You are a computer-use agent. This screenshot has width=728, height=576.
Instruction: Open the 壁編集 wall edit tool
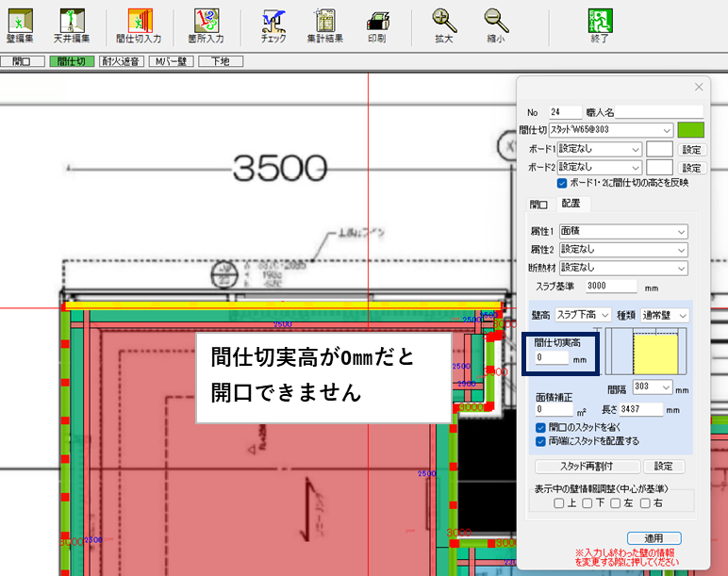tap(21, 25)
